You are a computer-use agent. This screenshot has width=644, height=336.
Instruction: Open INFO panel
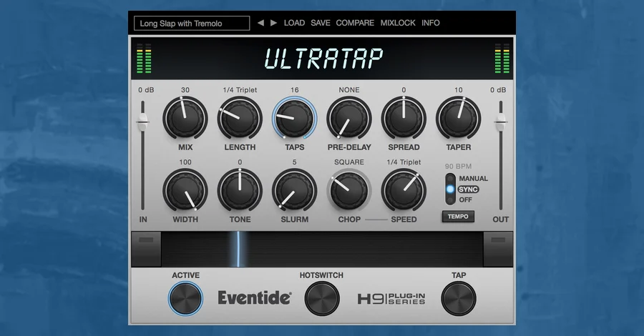[431, 23]
